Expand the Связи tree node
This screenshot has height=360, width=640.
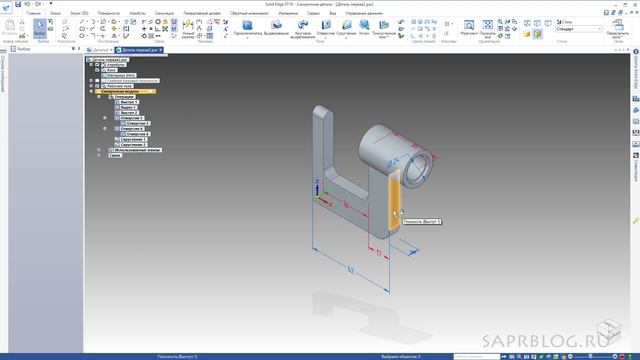tap(99, 155)
